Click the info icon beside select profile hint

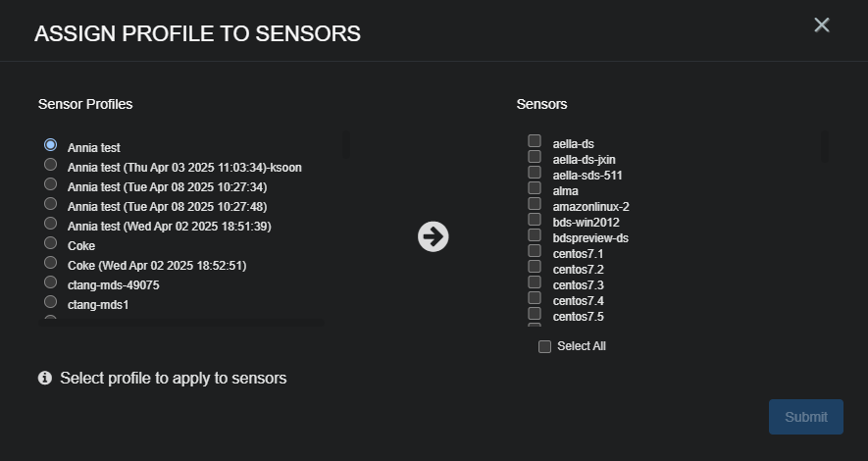pyautogui.click(x=45, y=378)
